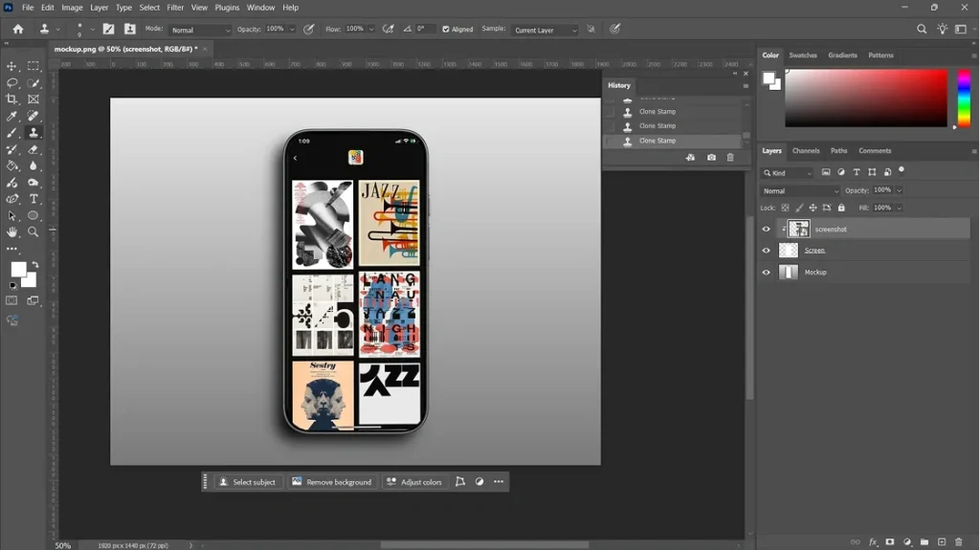Screen dimensions: 980x550
Task: Toggle layer filtering on/off switch
Action: point(902,170)
